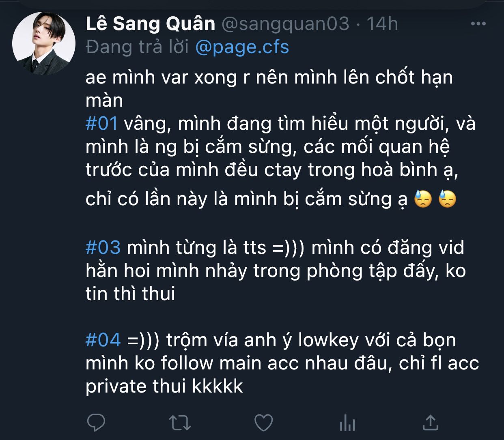
Task: Open Lê Sang Quân's profile picture
Action: [x=44, y=43]
